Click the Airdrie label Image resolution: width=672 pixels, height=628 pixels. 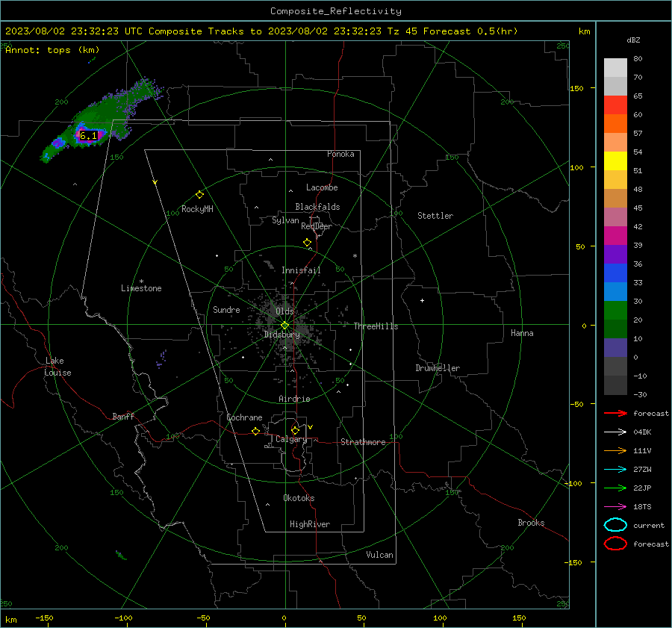coord(294,399)
